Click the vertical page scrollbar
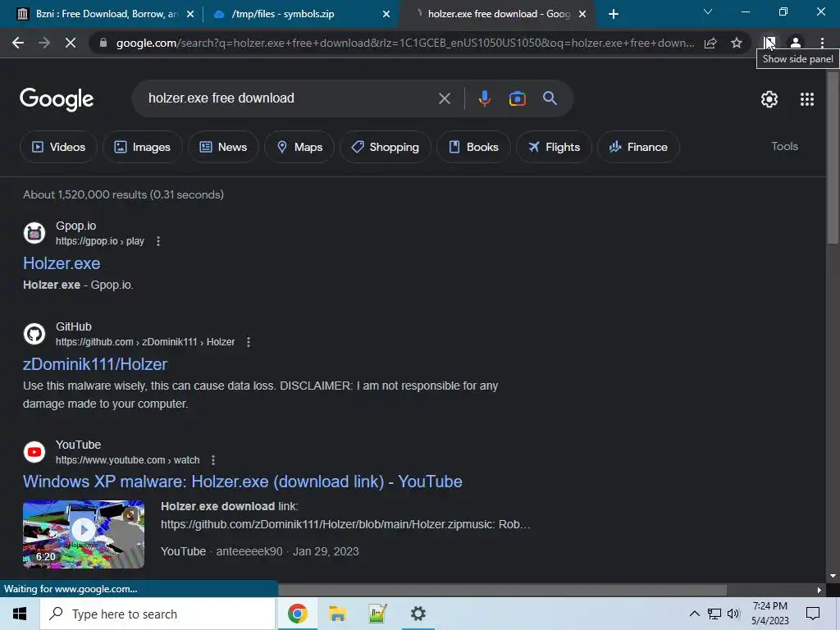 click(x=833, y=158)
